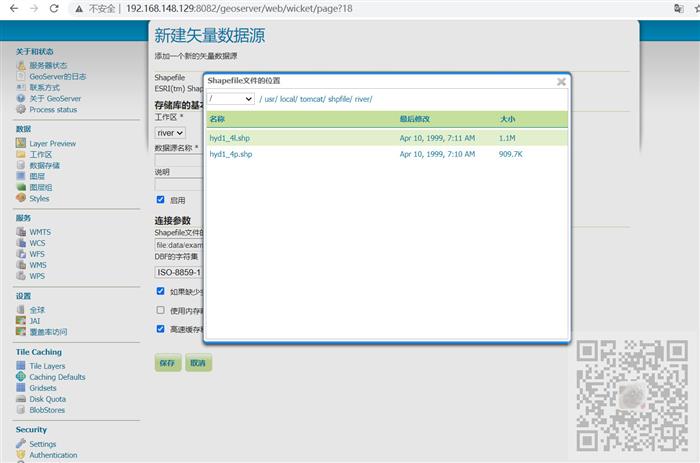Click the WFS service icon

point(21,254)
